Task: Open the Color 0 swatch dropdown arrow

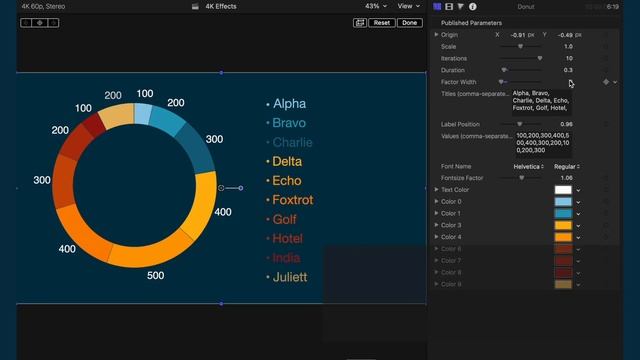Action: (x=578, y=202)
